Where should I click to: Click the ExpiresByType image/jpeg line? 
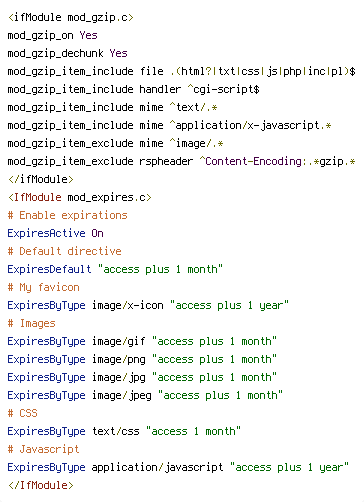(145, 395)
